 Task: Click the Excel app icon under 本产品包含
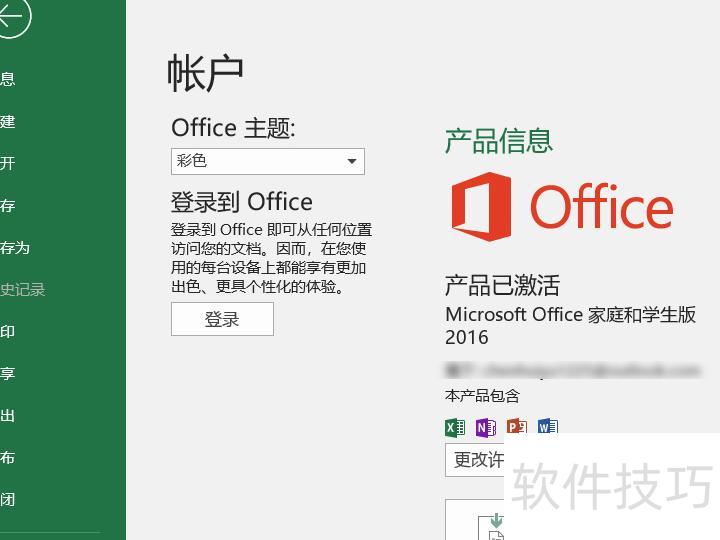click(455, 428)
